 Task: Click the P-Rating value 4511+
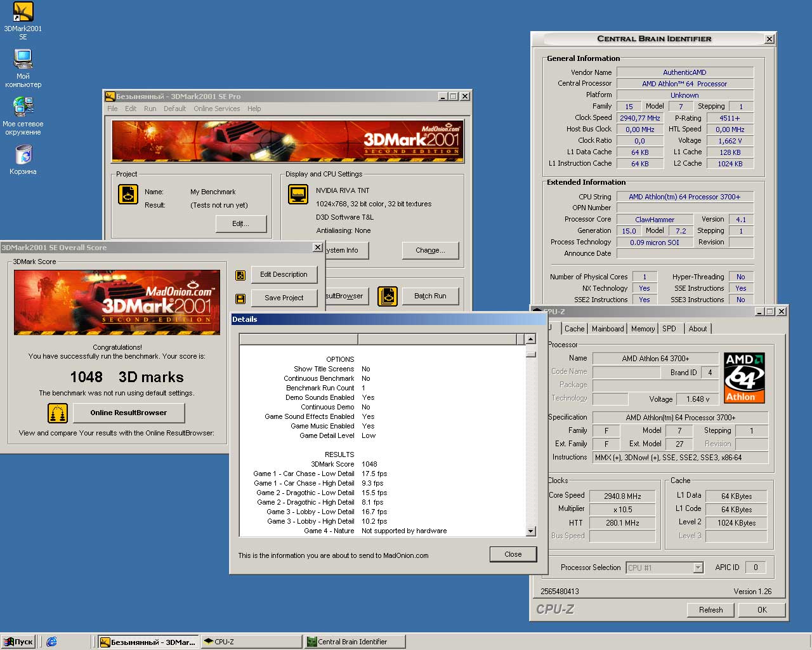(730, 118)
